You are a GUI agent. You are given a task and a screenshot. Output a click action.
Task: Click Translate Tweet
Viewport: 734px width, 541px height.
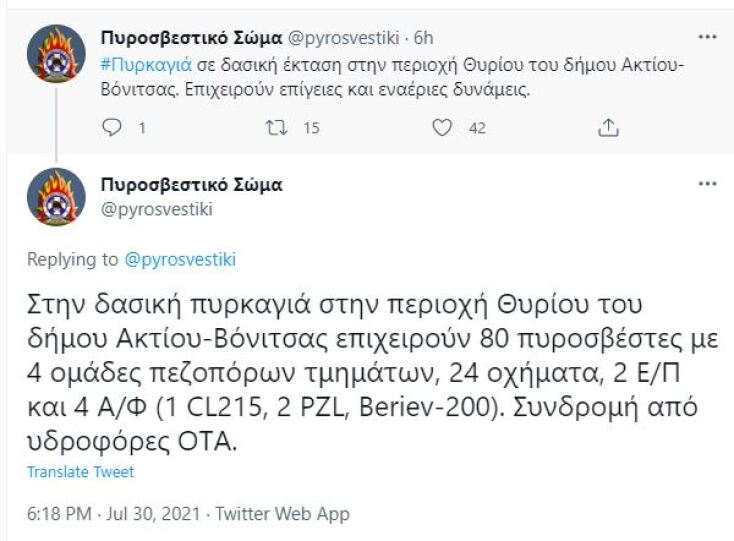[80, 472]
